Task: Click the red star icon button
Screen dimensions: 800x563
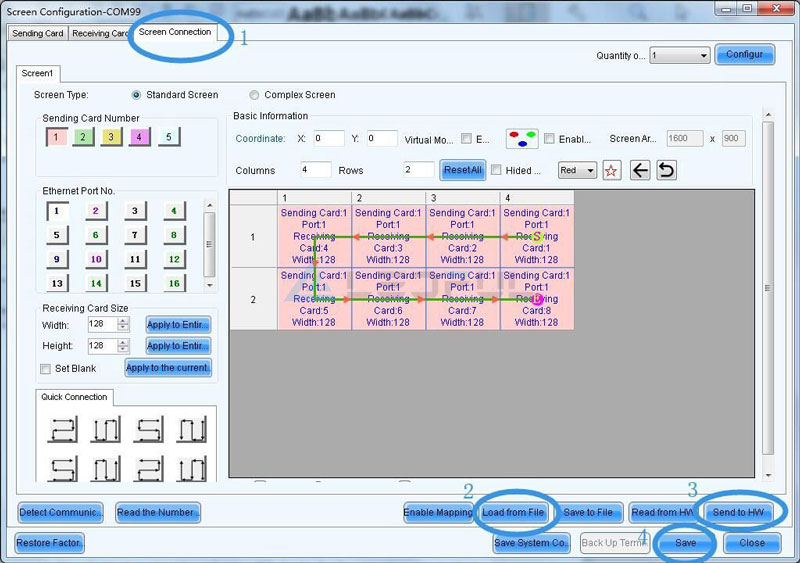Action: point(612,170)
